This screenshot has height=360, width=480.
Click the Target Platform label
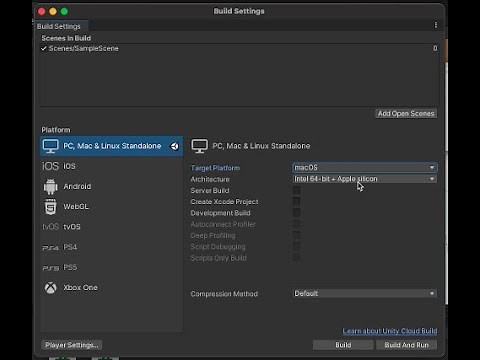(x=215, y=168)
